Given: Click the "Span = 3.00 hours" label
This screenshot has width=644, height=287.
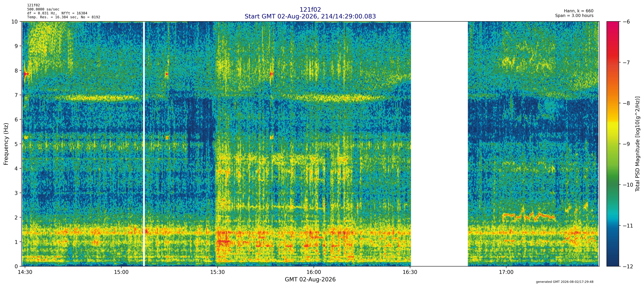Looking at the screenshot, I should click(x=574, y=15).
